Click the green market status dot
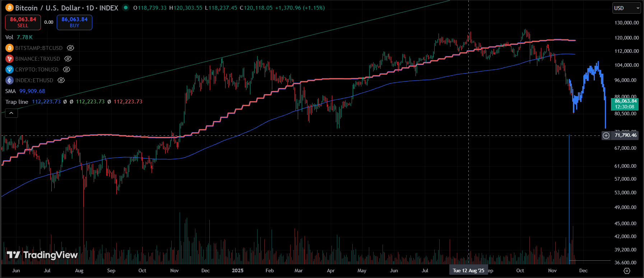Viewport: 644px width, 278px height. point(125,8)
